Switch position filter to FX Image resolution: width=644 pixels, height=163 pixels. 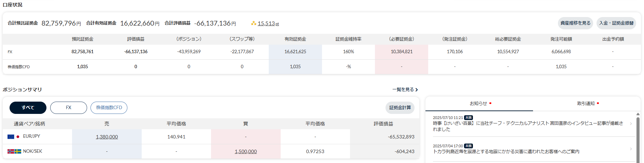[x=69, y=108]
